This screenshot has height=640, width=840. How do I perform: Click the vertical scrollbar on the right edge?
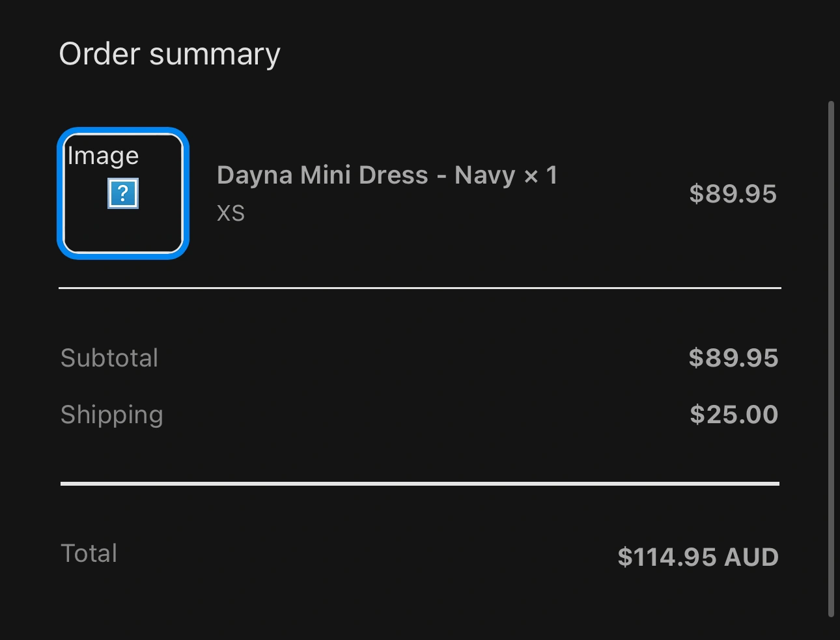pyautogui.click(x=831, y=358)
